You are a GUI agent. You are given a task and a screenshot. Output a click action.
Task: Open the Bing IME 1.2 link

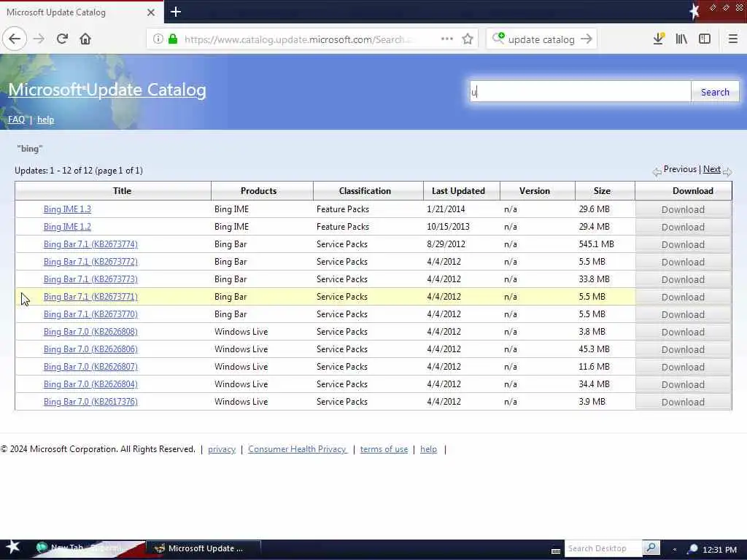coord(67,227)
